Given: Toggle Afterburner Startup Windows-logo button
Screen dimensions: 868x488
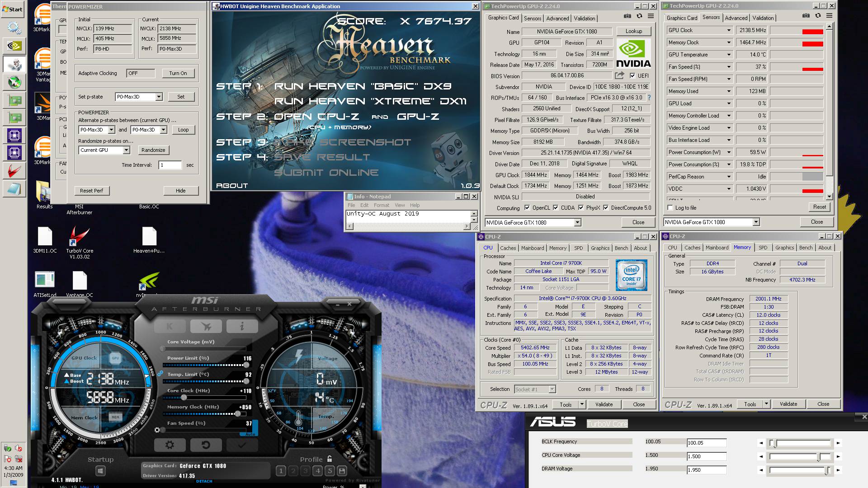Looking at the screenshot, I should (x=100, y=471).
